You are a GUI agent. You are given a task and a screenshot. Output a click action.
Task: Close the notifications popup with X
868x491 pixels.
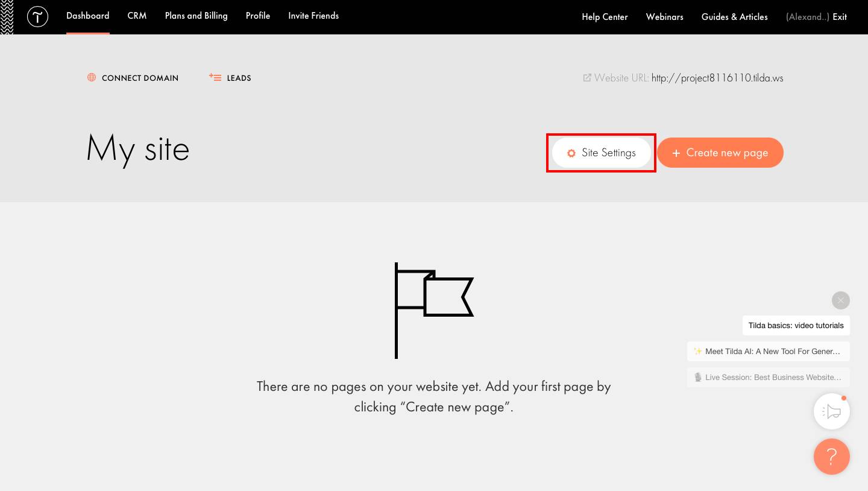[x=840, y=300]
